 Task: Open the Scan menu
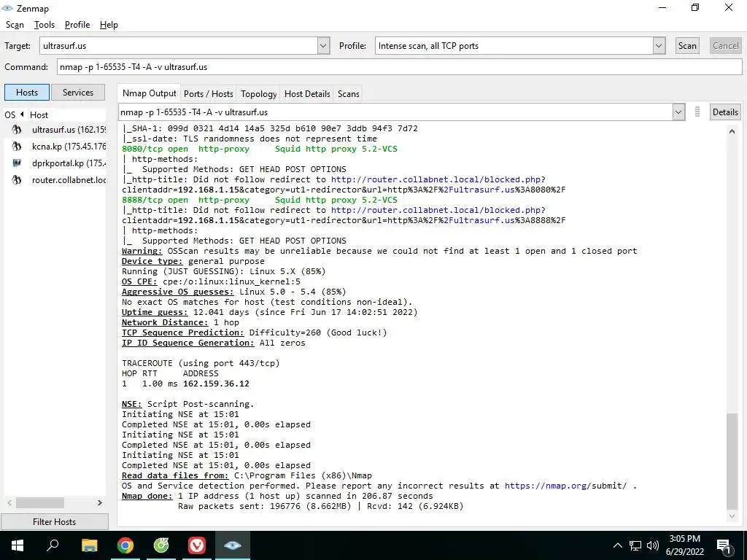pos(15,25)
